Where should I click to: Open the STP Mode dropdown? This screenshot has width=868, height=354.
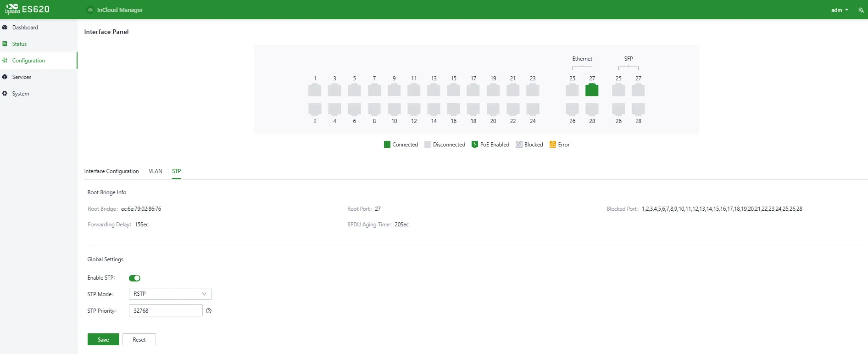point(170,294)
